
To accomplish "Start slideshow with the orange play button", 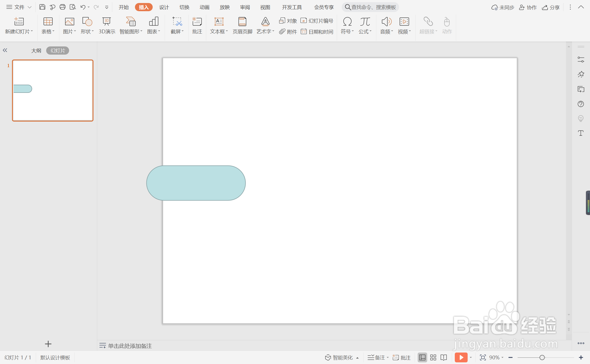I will coord(461,357).
